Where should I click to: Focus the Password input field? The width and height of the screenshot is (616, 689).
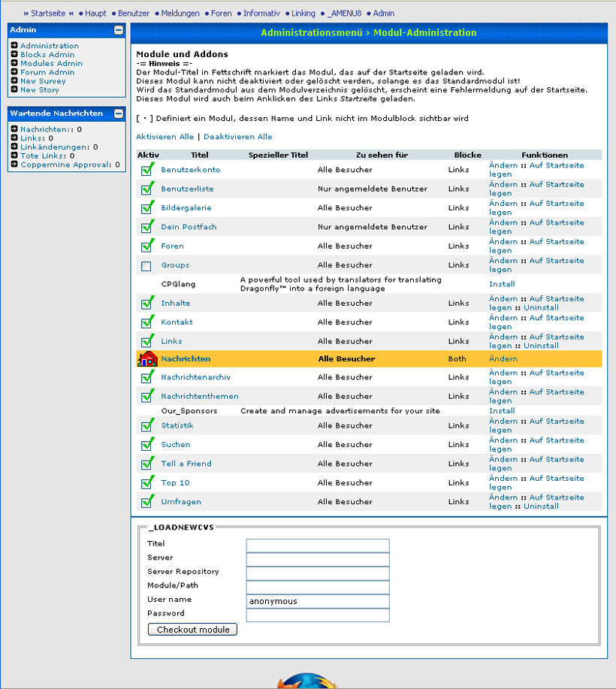pos(318,615)
